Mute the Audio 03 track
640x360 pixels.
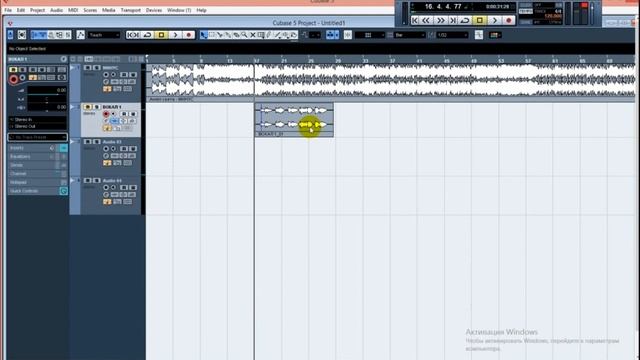pos(88,142)
